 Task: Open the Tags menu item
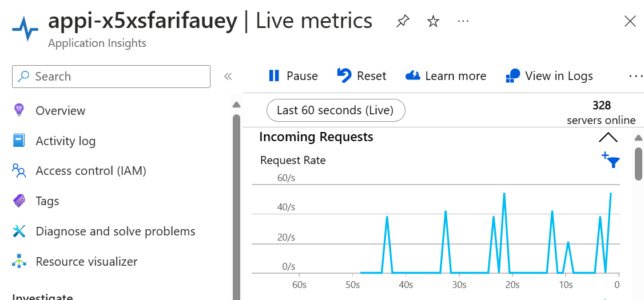(x=47, y=201)
